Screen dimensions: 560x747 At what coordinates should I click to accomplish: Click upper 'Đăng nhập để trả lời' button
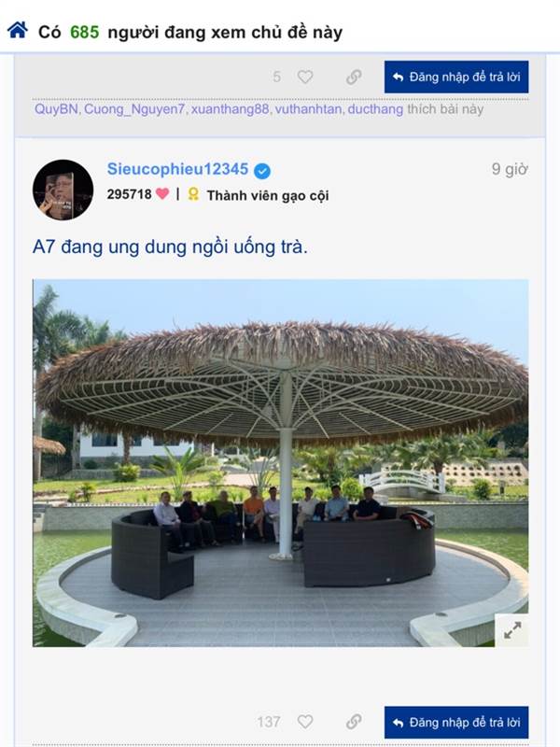click(456, 77)
